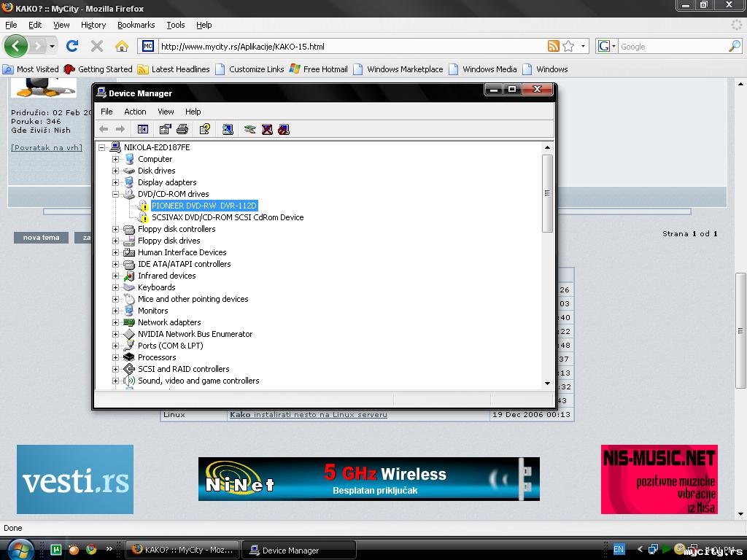Open 'Kako instalirati nesto na Linux serveru' link
747x560 pixels.
click(309, 414)
